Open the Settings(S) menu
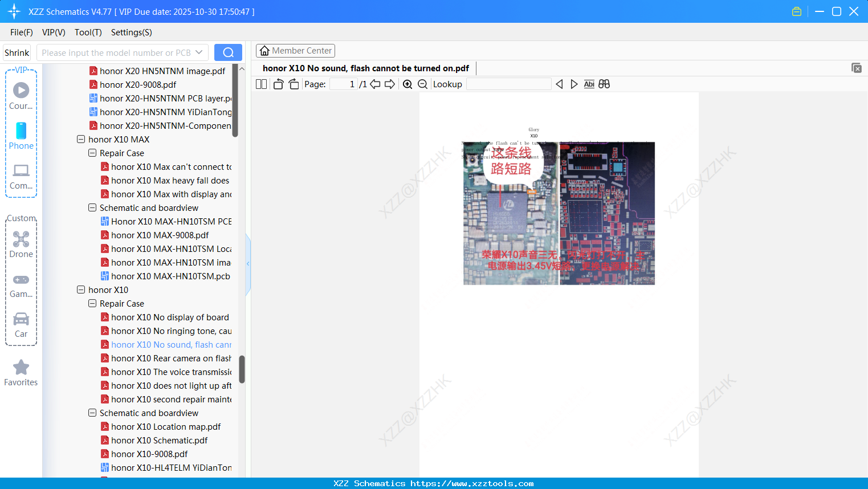The image size is (868, 489). (x=132, y=32)
